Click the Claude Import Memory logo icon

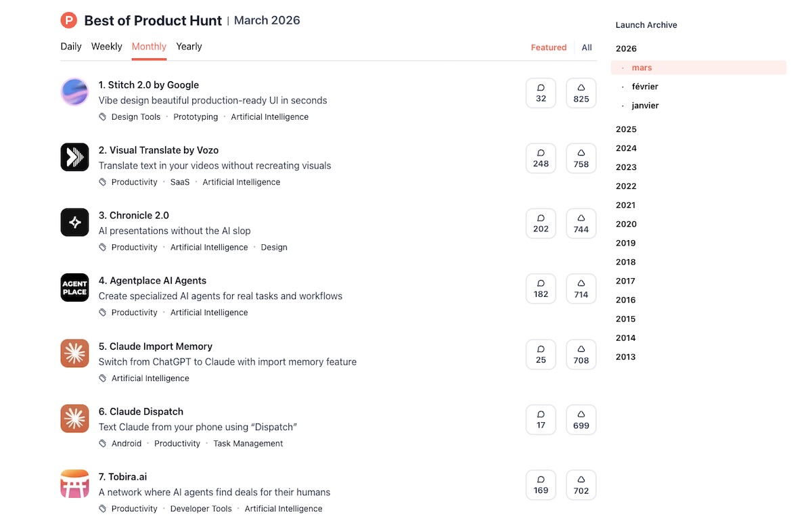(x=74, y=353)
